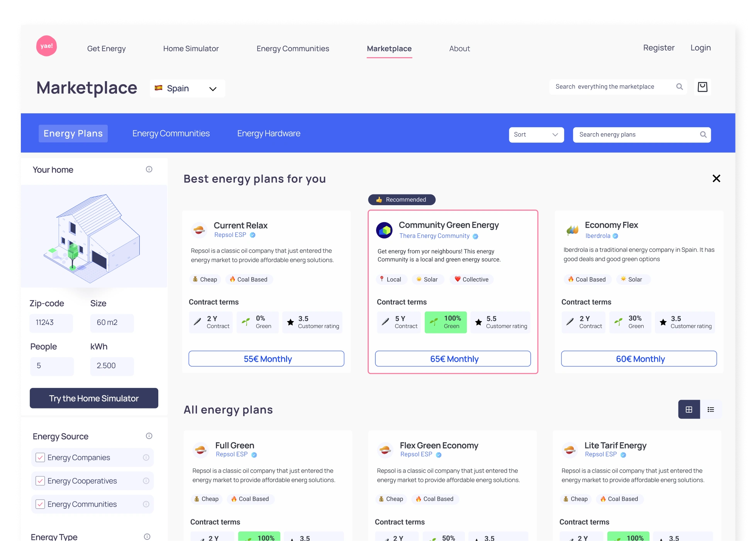The height and width of the screenshot is (541, 756).
Task: Click the energy plans search magnifier icon
Action: tap(703, 134)
